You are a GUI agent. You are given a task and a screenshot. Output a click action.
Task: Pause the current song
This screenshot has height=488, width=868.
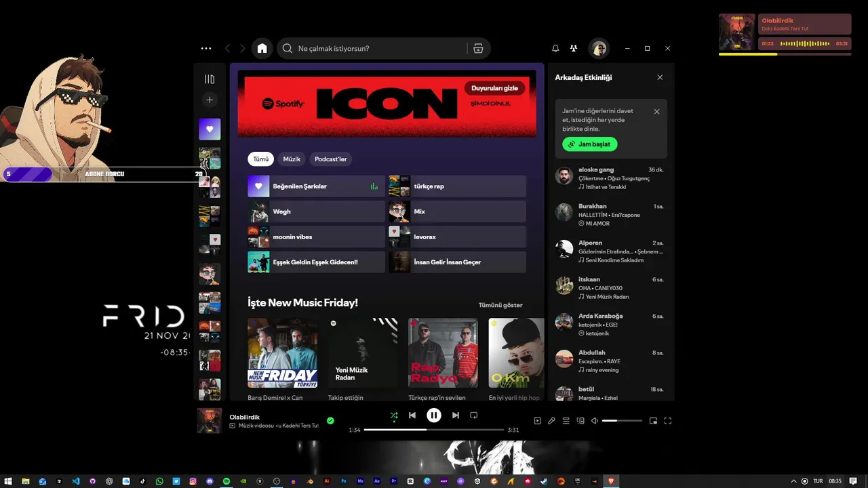click(434, 415)
